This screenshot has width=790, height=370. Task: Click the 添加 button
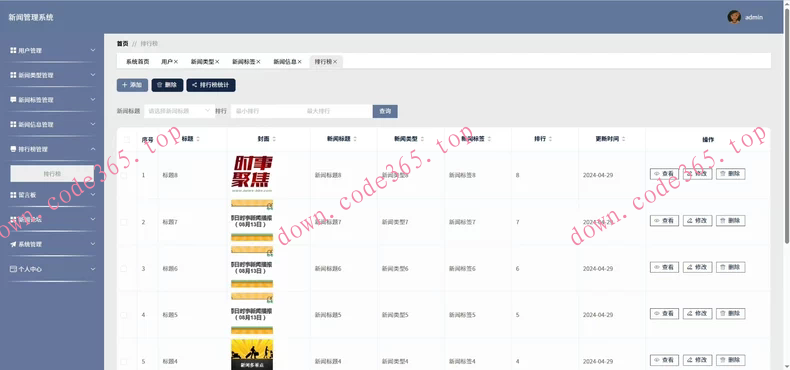click(133, 85)
